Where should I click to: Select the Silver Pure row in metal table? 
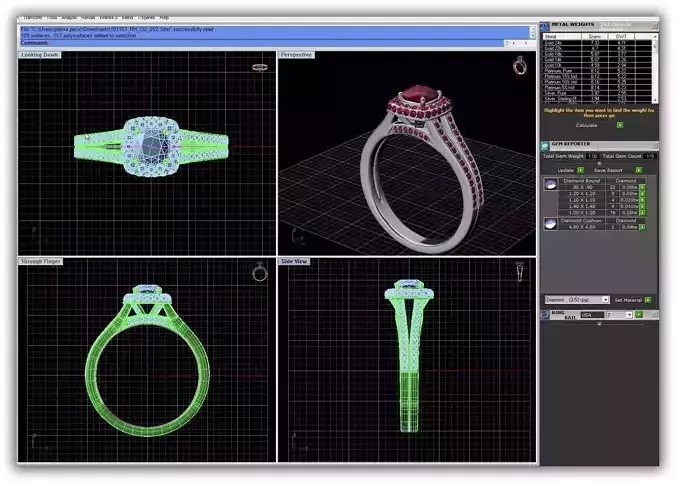click(x=598, y=93)
